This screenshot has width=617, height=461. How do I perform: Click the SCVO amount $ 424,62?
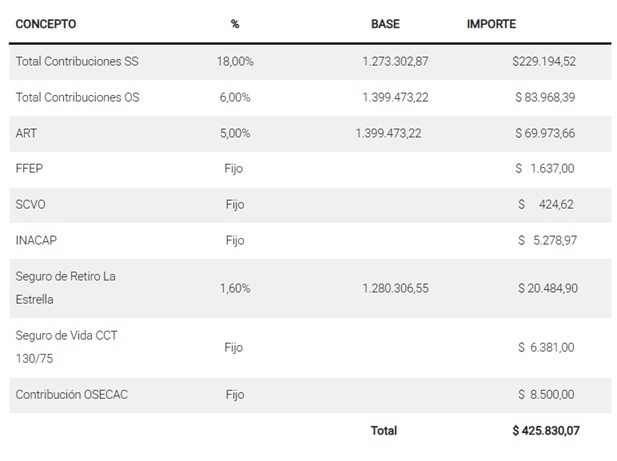pyautogui.click(x=546, y=205)
